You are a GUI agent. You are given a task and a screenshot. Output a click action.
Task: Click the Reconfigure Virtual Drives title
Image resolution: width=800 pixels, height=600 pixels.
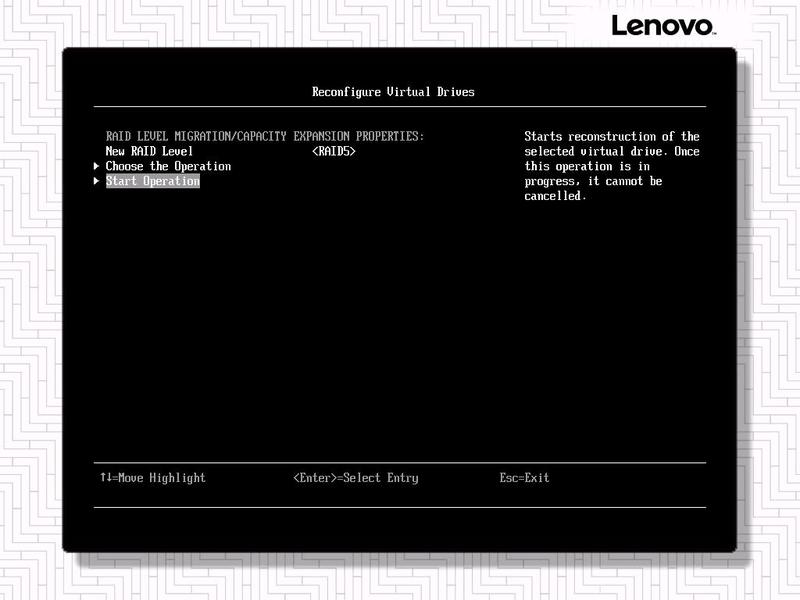click(x=393, y=92)
